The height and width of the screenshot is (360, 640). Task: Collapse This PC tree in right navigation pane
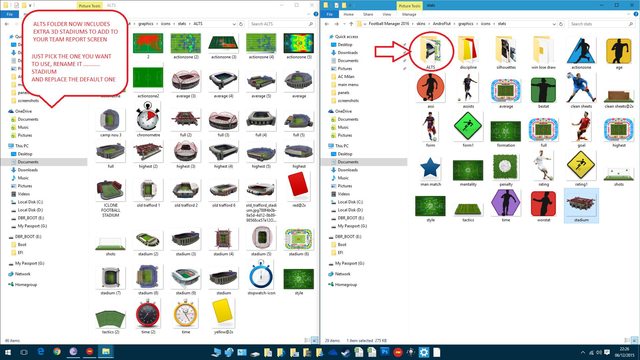pyautogui.click(x=330, y=146)
